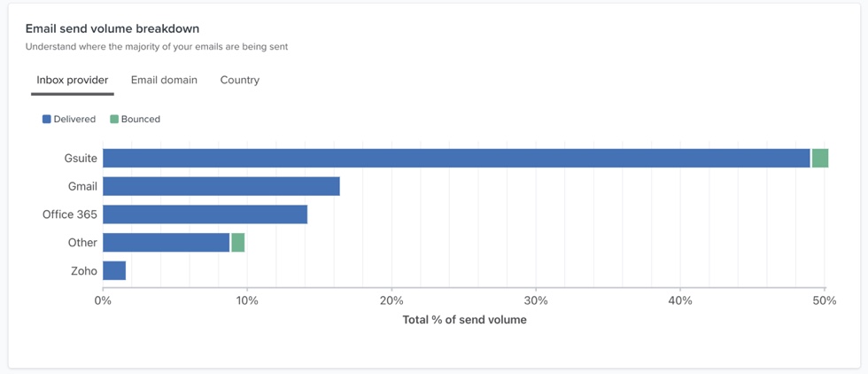Image resolution: width=868 pixels, height=374 pixels.
Task: Click the 50% axis tick label
Action: [825, 300]
